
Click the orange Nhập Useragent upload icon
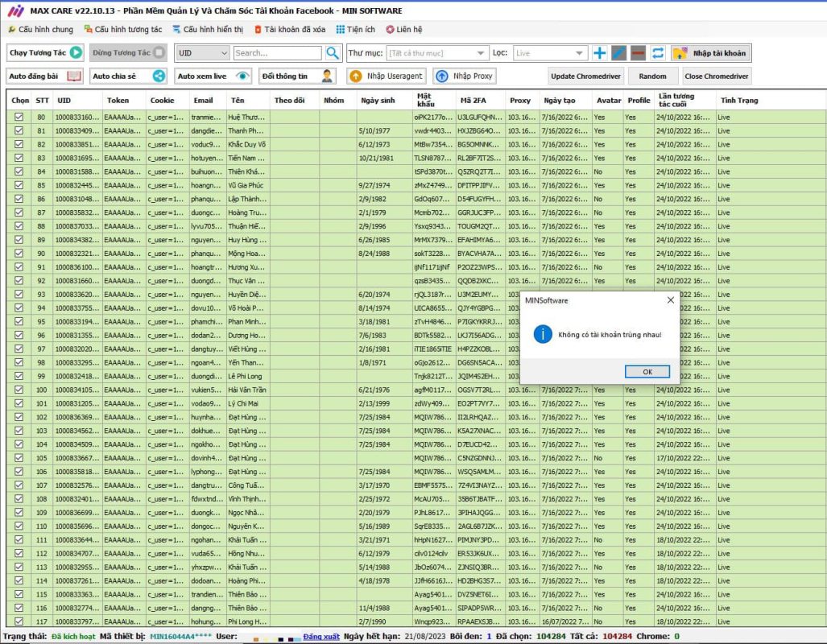tap(356, 76)
